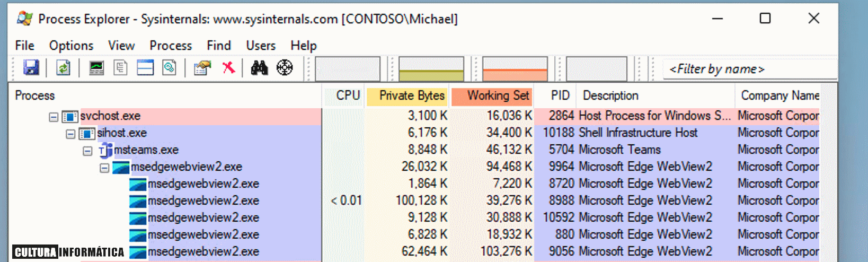The image size is (868, 262).
Task: Click the fourth empty I/O mini graph
Action: pos(597,69)
